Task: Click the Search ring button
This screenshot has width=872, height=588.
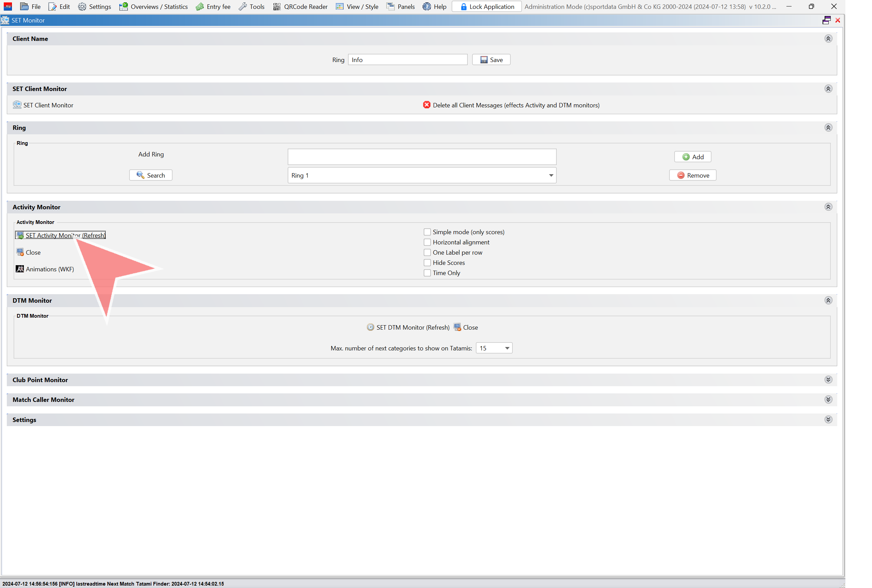Action: pos(150,175)
